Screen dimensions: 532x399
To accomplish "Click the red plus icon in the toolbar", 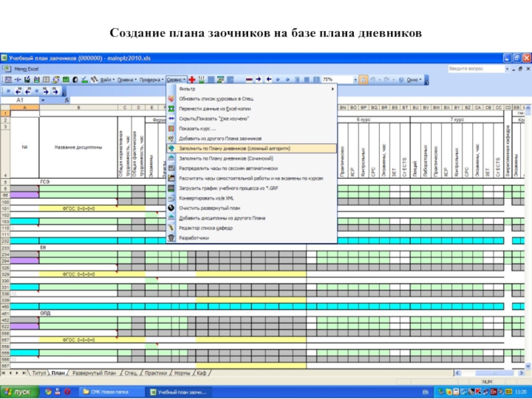I will [x=192, y=79].
